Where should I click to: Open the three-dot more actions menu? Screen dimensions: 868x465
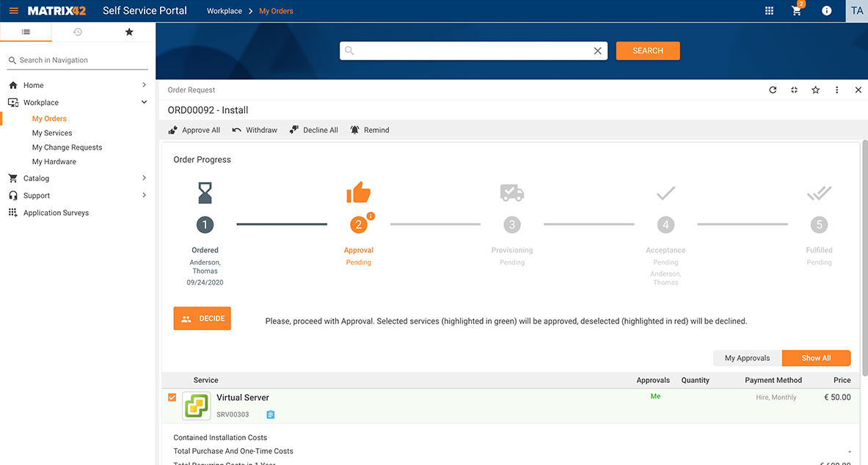836,89
